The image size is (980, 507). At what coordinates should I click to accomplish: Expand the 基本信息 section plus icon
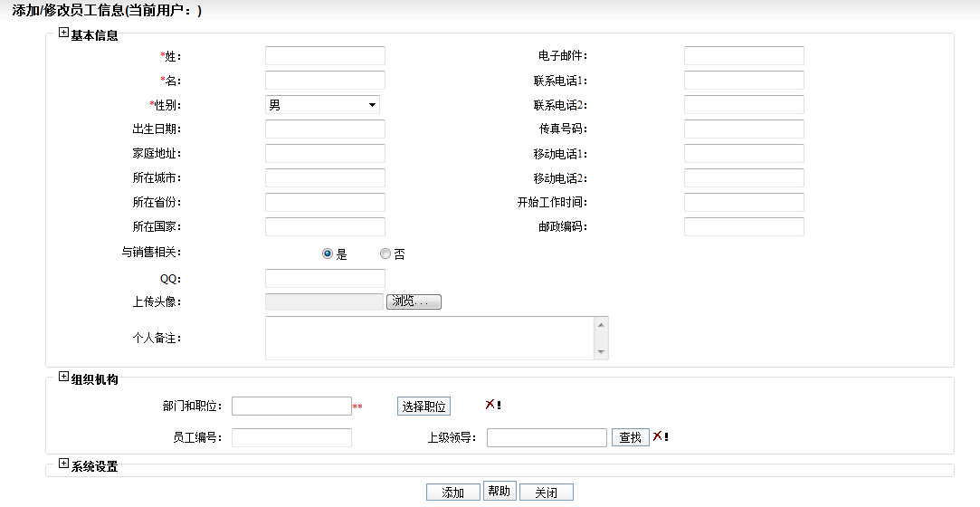click(63, 33)
